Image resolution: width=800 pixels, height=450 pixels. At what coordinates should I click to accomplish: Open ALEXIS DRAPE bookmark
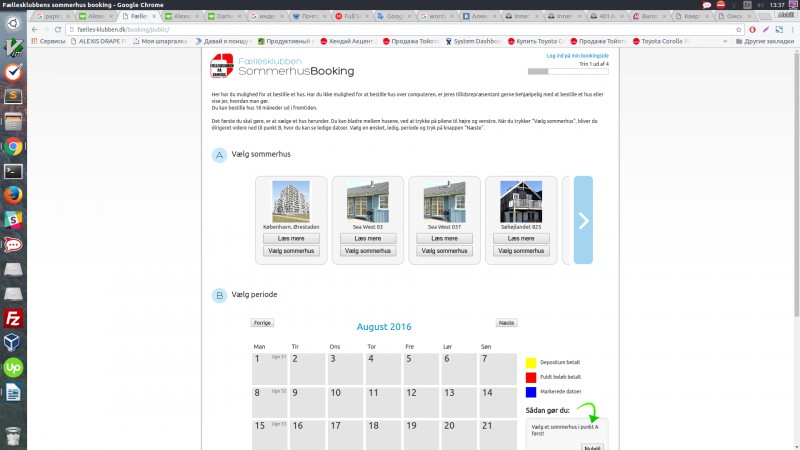pos(98,41)
